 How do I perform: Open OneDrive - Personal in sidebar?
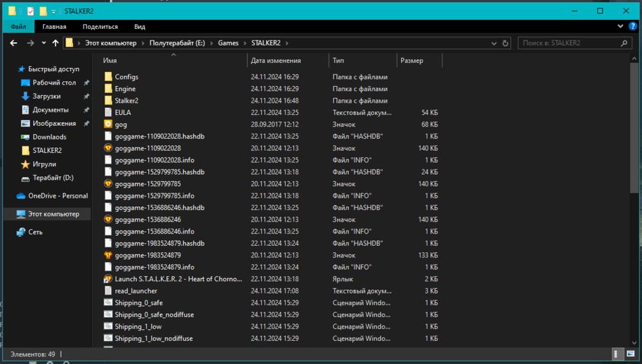58,196
